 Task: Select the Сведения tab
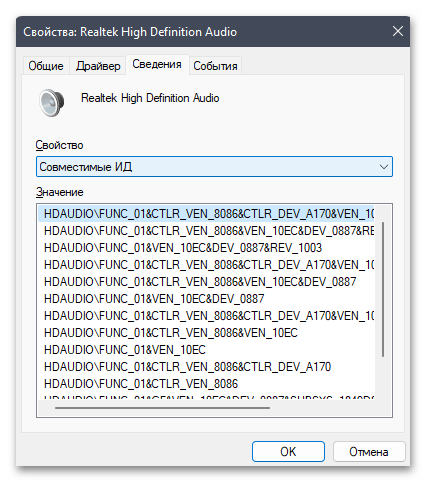point(157,64)
